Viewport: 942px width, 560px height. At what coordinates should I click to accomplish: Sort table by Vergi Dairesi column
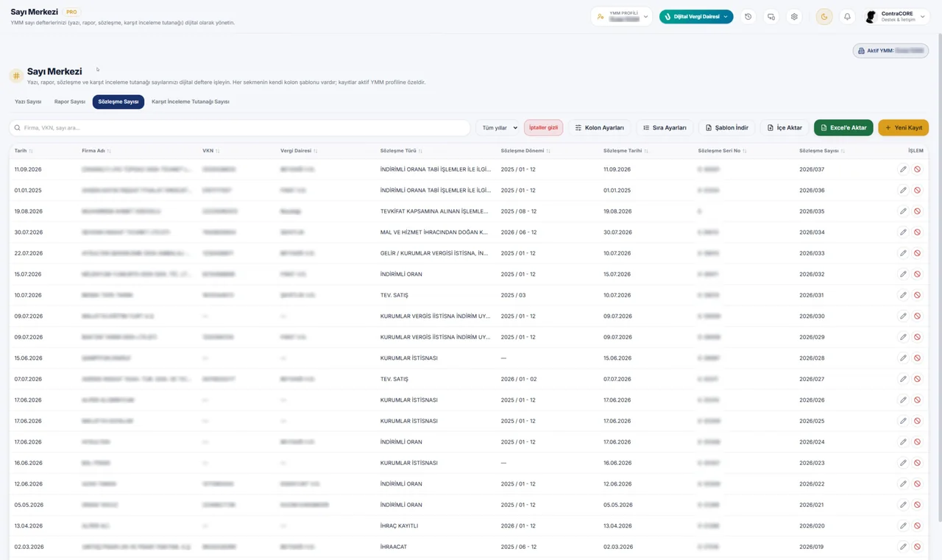coord(299,151)
